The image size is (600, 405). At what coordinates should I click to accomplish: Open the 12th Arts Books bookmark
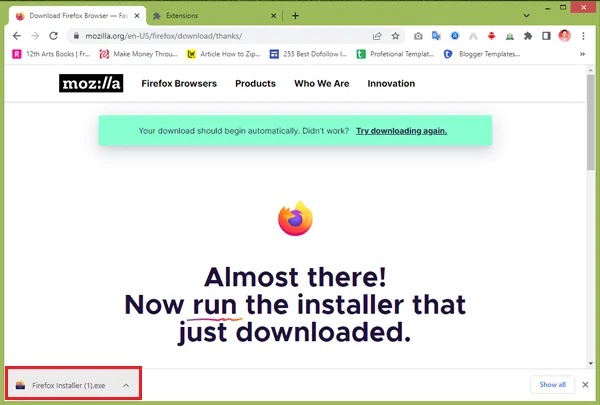[x=51, y=54]
